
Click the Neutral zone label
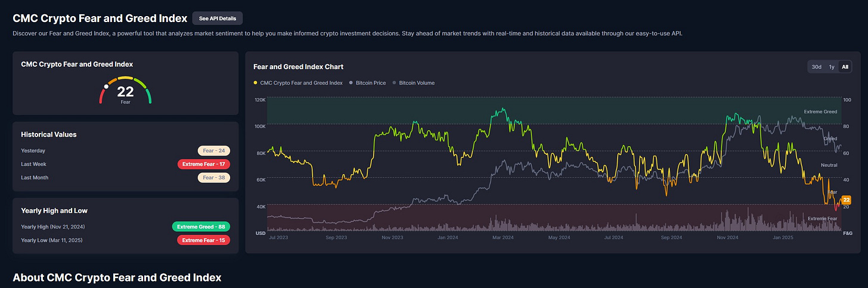(829, 165)
